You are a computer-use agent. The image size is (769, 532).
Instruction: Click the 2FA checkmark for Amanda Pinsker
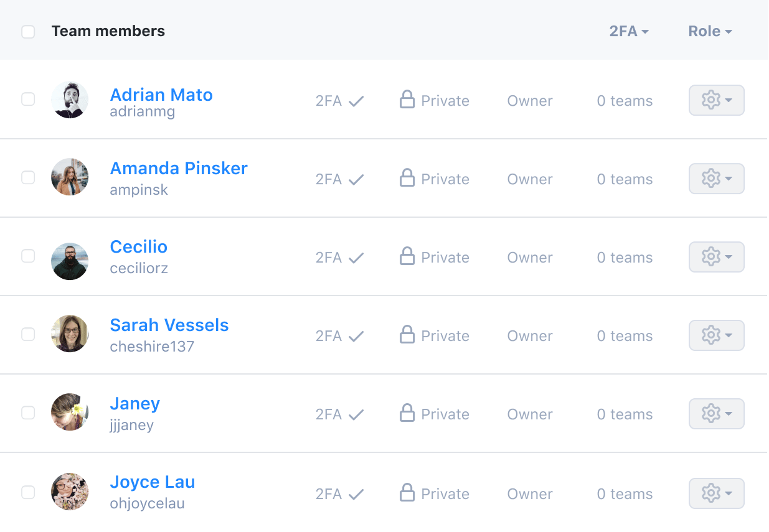356,180
